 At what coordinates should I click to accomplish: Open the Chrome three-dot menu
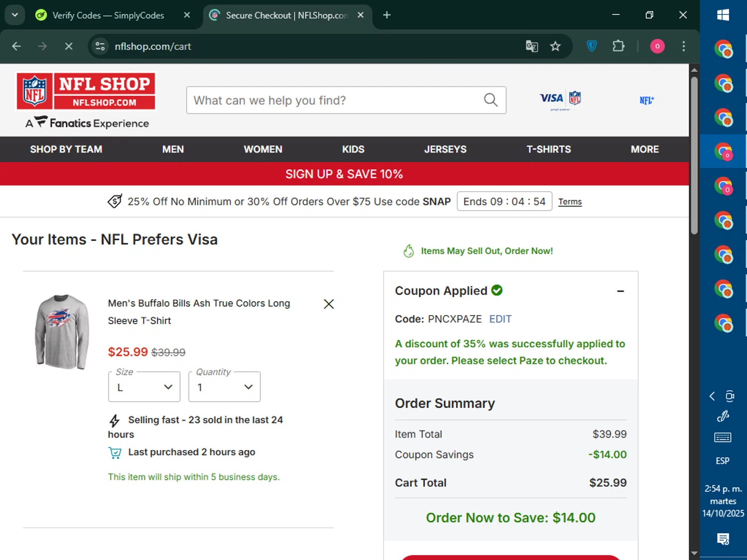[x=684, y=46]
